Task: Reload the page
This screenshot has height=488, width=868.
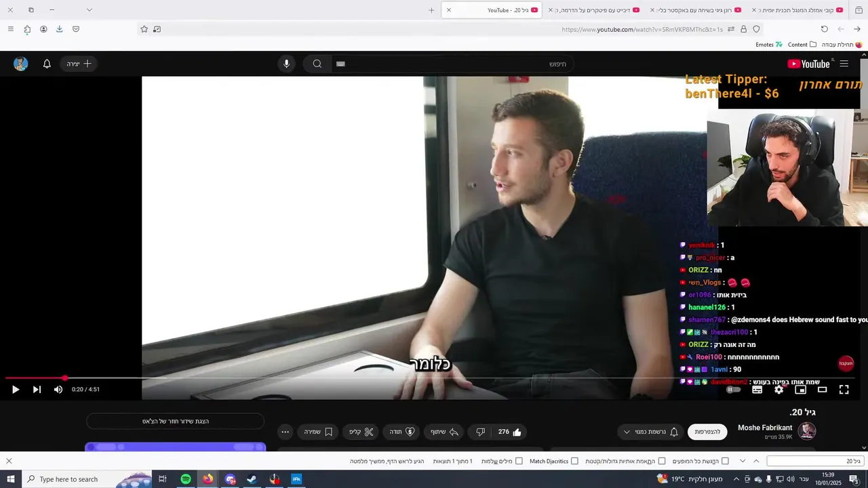Action: click(x=825, y=29)
